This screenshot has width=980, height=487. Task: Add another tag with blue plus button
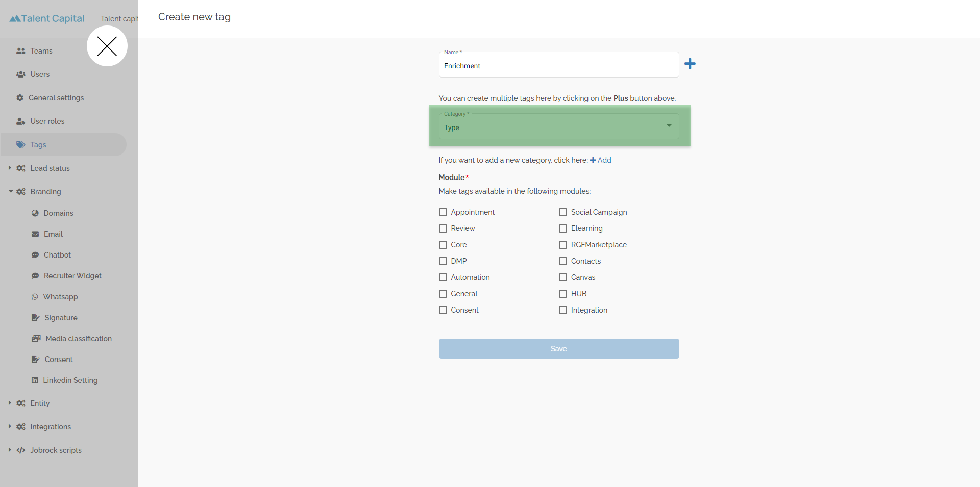coord(690,64)
